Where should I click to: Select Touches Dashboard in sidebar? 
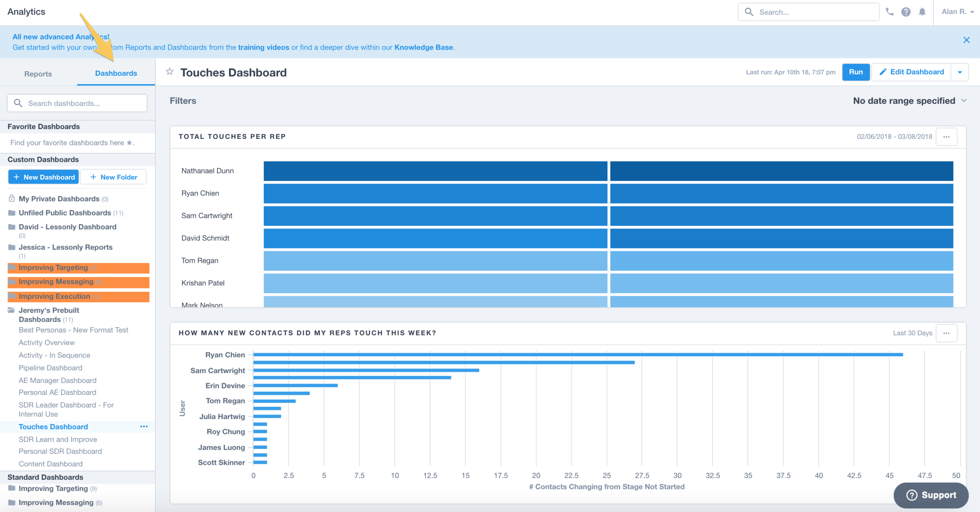click(53, 427)
